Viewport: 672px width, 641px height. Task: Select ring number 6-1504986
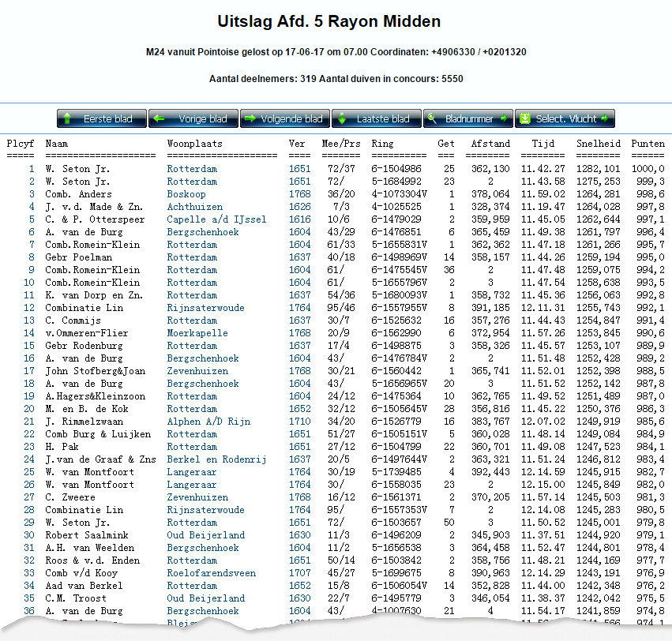point(396,169)
